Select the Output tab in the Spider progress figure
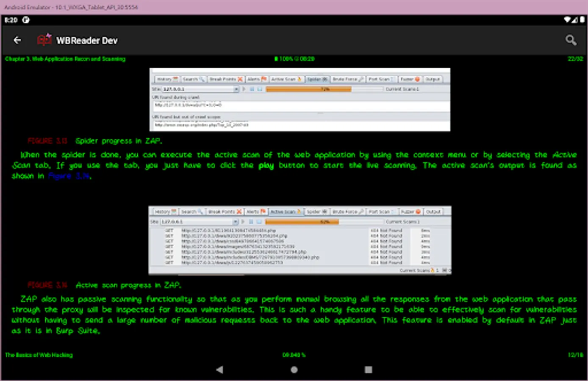This screenshot has width=588, height=381. tap(433, 79)
